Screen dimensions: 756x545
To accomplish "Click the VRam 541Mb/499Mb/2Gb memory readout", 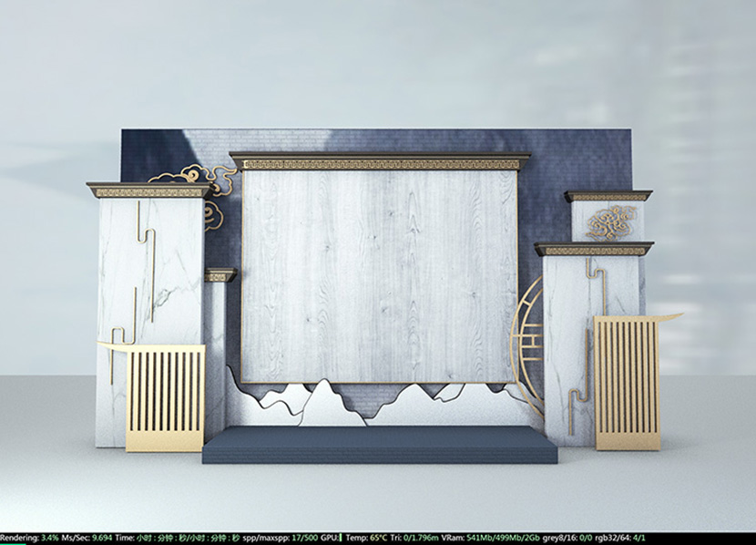I will [490, 538].
